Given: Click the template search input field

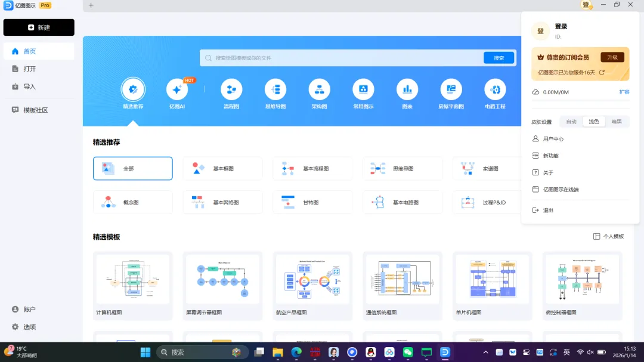Looking at the screenshot, I should coord(341,58).
